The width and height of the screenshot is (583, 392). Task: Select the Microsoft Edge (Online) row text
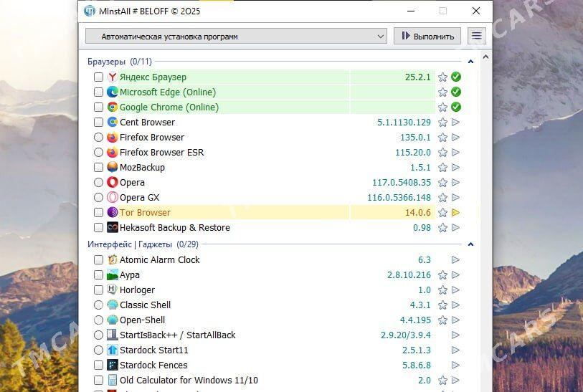[x=168, y=92]
